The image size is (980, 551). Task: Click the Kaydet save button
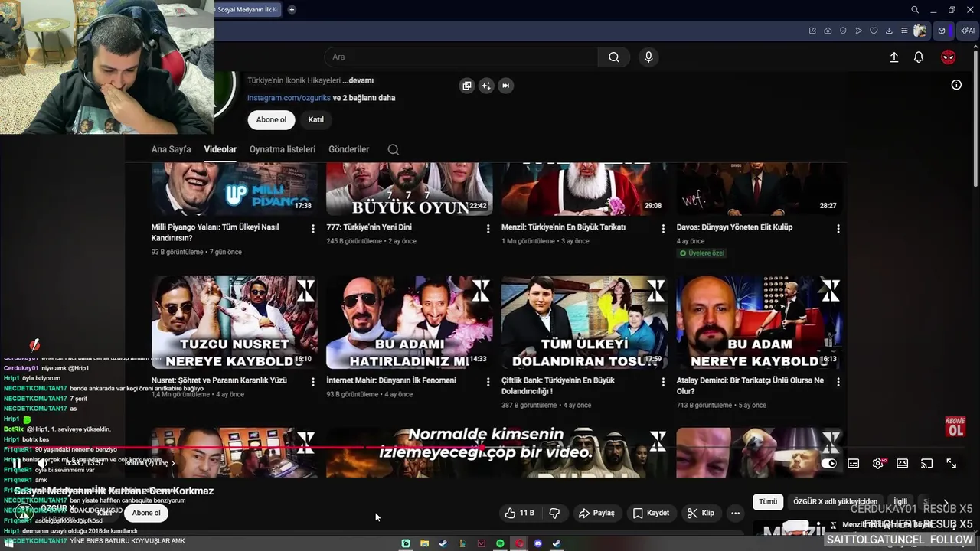click(x=651, y=513)
